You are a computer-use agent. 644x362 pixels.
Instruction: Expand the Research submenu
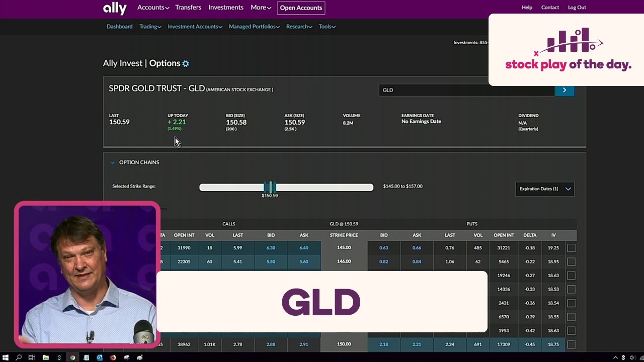[x=299, y=27]
